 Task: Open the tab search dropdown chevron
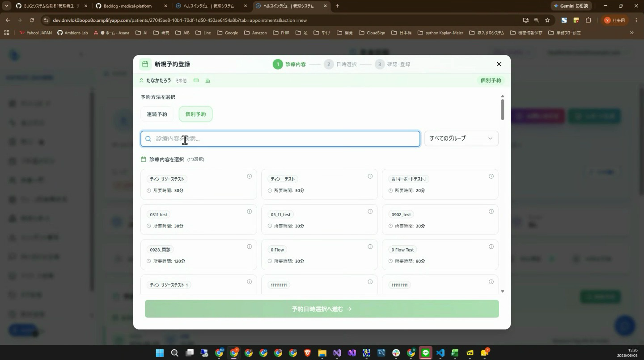[7, 6]
